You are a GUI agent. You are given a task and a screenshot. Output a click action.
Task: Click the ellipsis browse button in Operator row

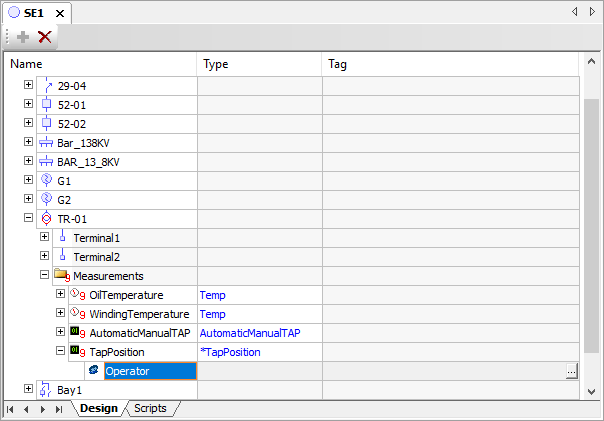571,371
